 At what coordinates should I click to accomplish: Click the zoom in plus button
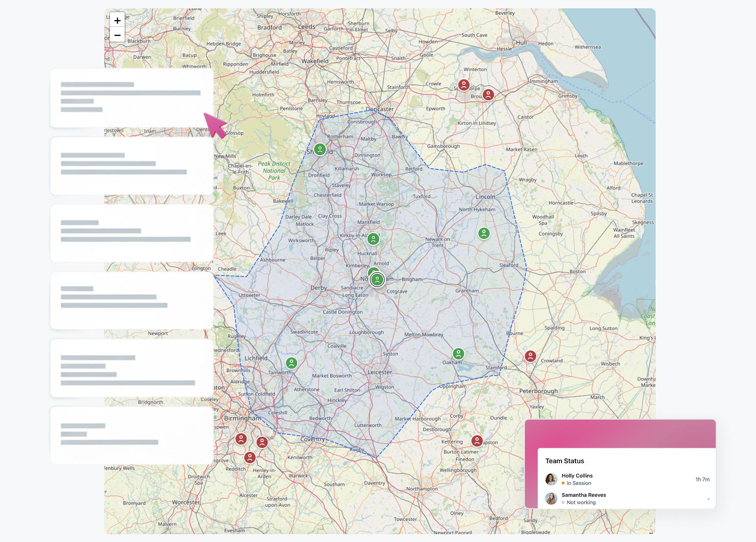(117, 21)
